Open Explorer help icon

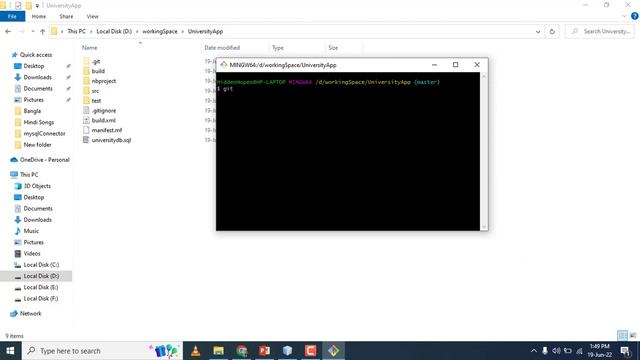click(x=635, y=16)
